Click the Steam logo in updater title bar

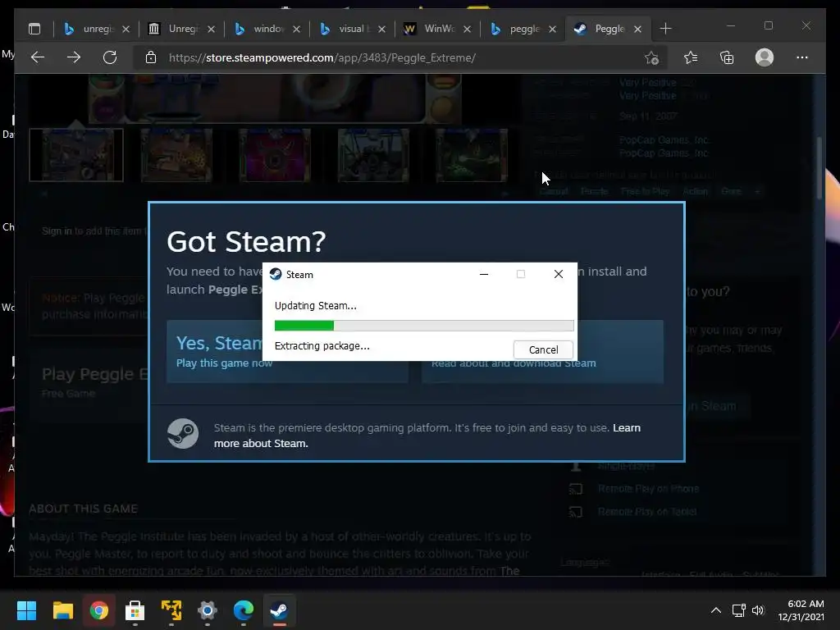pyautogui.click(x=276, y=274)
